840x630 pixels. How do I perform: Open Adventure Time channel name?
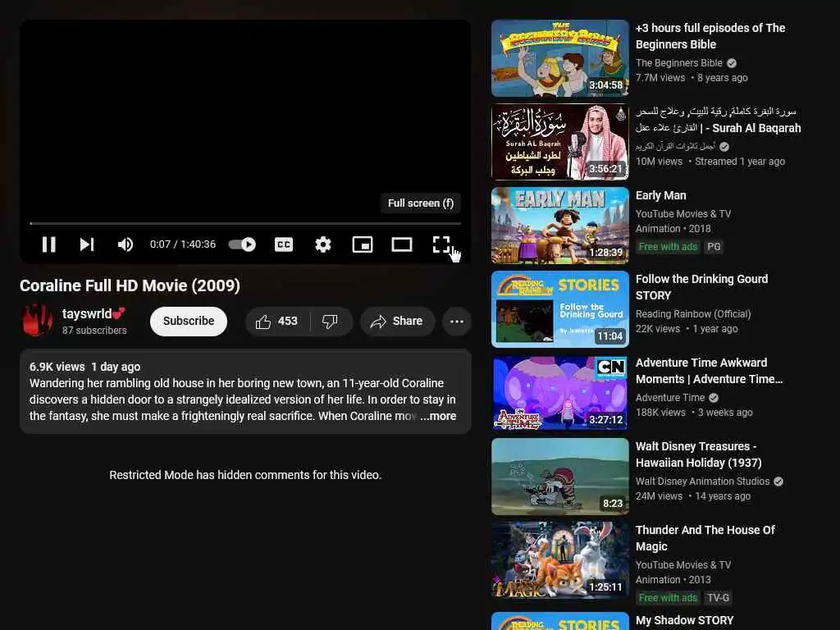pyautogui.click(x=669, y=398)
